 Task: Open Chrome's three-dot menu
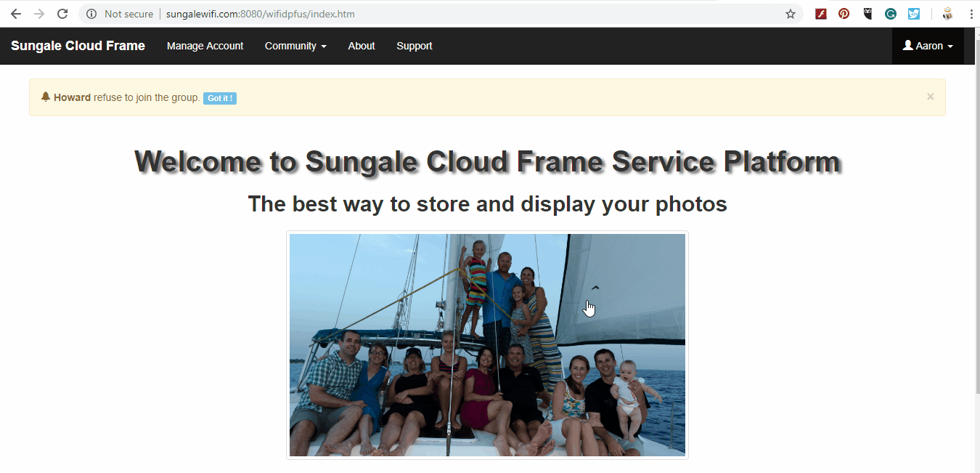(x=971, y=13)
